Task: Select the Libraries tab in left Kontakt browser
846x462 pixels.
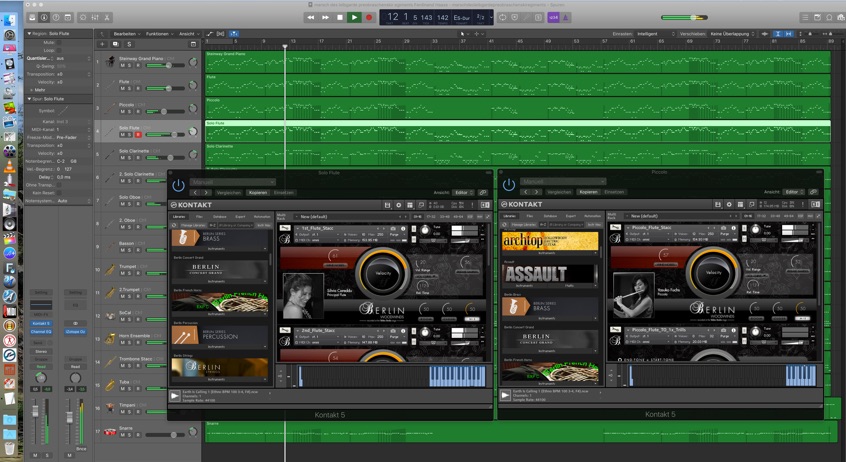Action: tap(179, 216)
